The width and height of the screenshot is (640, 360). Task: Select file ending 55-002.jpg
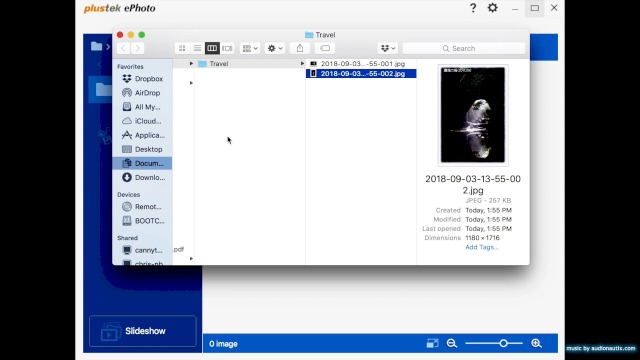[x=361, y=73]
